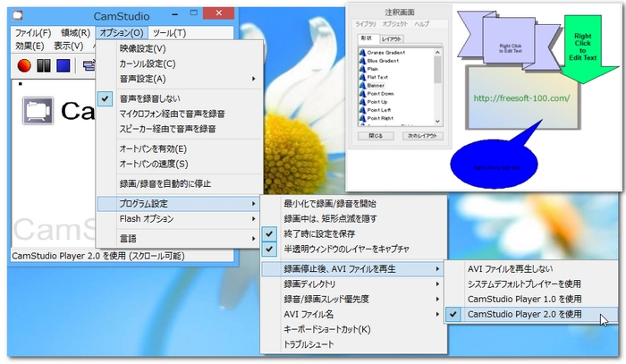The image size is (626, 364).
Task: Switch to the レイアウト tab
Action: pos(391,39)
